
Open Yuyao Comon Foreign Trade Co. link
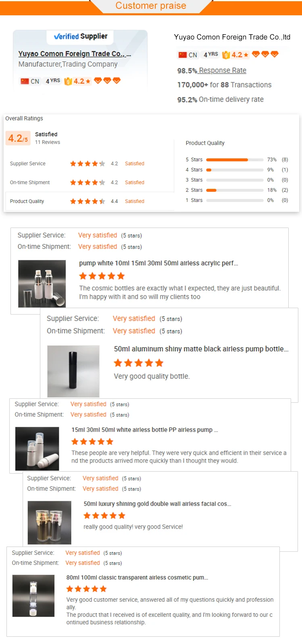pos(75,54)
